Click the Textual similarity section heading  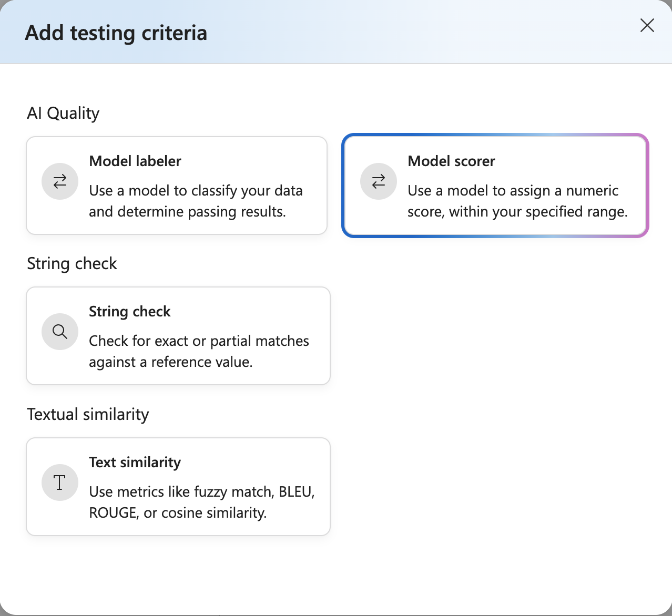(88, 414)
